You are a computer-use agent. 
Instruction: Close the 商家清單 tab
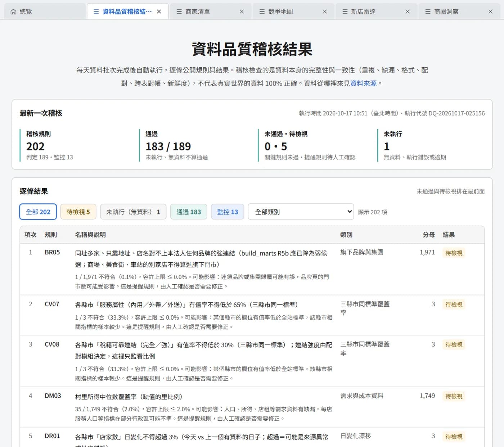[242, 12]
